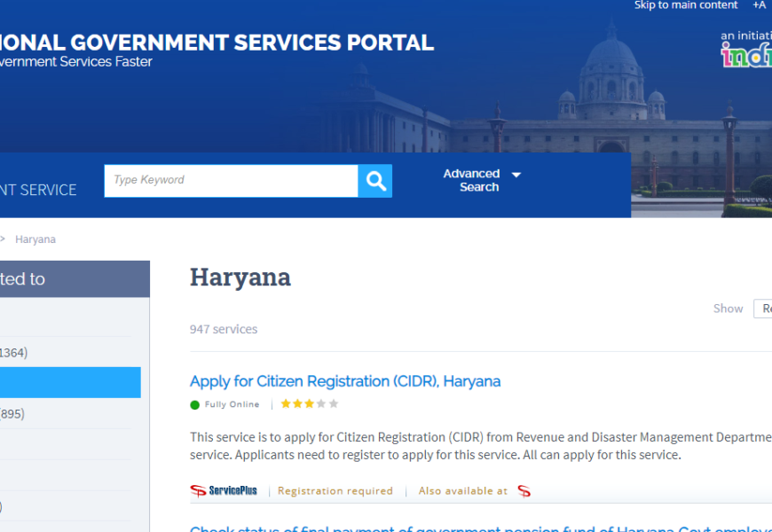Open the Show sorting dropdown
772x532 pixels.
click(762, 309)
